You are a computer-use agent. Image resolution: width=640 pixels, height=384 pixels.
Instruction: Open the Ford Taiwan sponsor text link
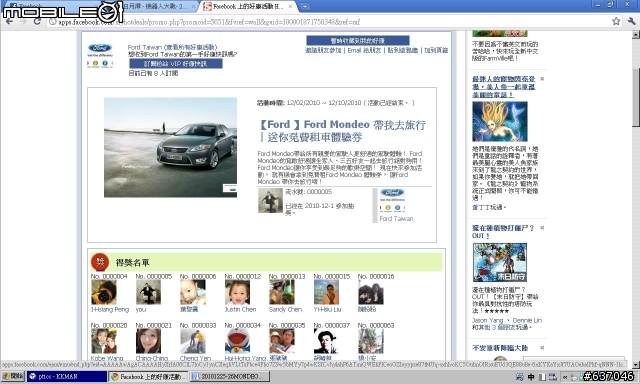point(396,219)
